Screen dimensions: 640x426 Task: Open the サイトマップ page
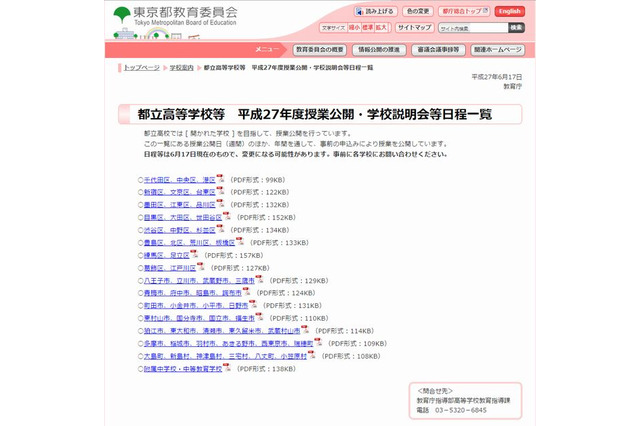pos(414,27)
